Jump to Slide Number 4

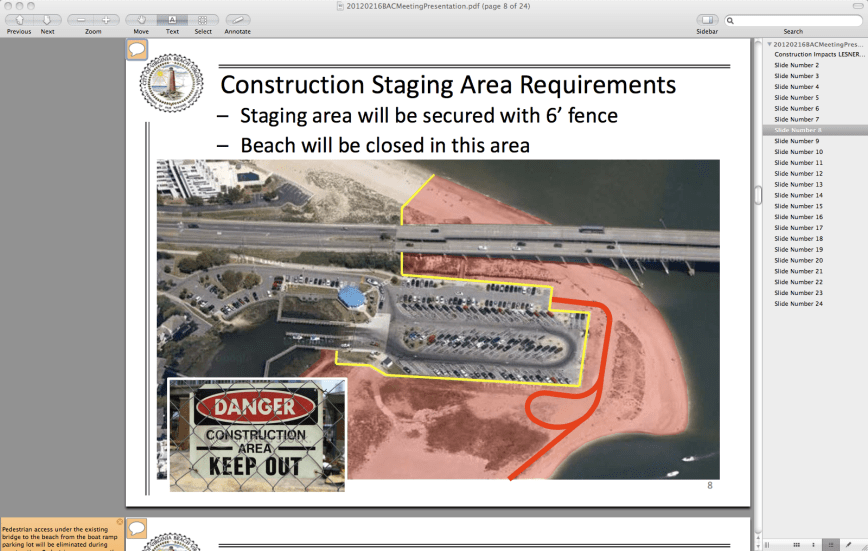796,87
